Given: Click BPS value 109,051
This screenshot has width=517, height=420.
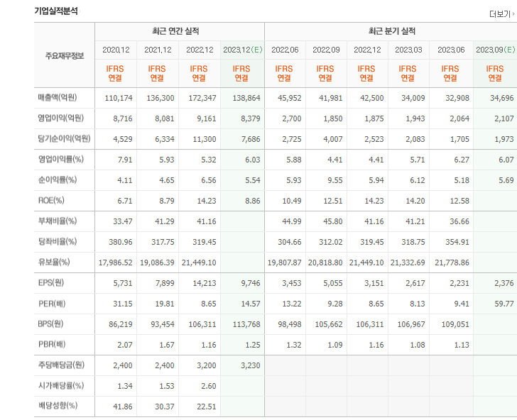Looking at the screenshot, I should coord(455,324).
